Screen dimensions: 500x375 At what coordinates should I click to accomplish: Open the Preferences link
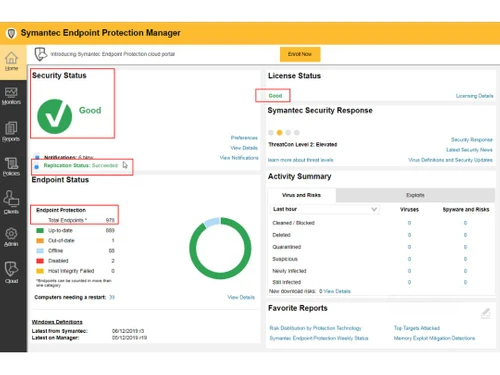244,138
